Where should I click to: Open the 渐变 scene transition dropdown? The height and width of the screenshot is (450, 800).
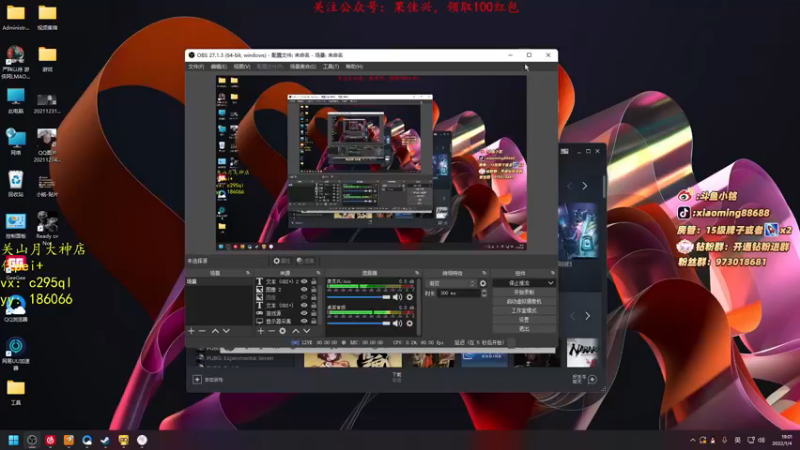click(451, 283)
